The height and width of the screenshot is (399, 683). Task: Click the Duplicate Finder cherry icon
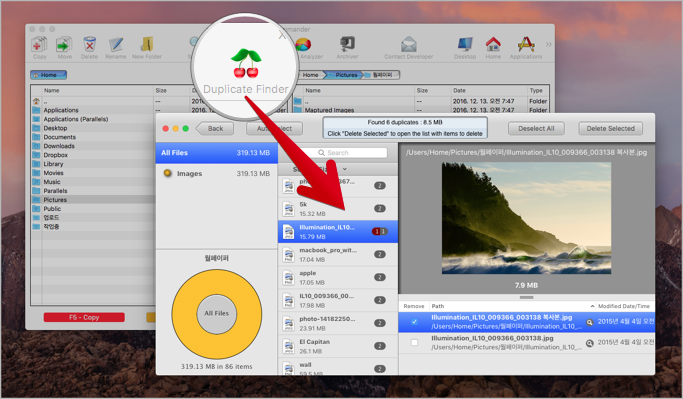[246, 63]
